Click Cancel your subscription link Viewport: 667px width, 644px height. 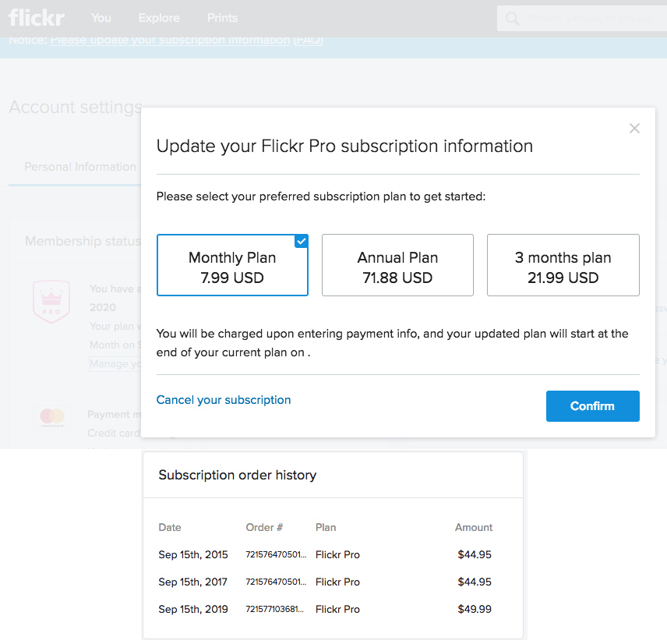(224, 400)
